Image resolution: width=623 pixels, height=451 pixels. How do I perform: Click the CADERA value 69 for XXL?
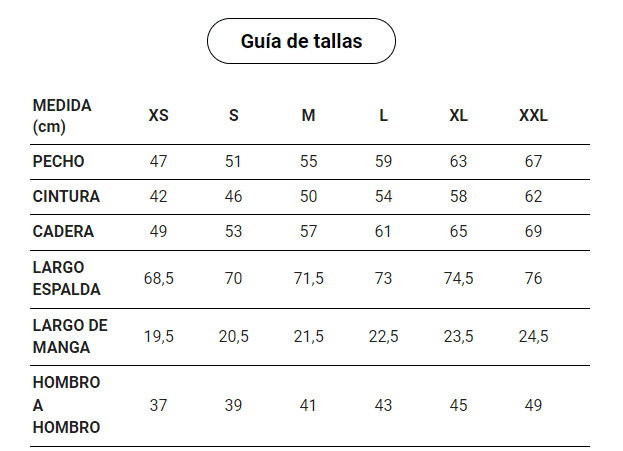pyautogui.click(x=533, y=231)
